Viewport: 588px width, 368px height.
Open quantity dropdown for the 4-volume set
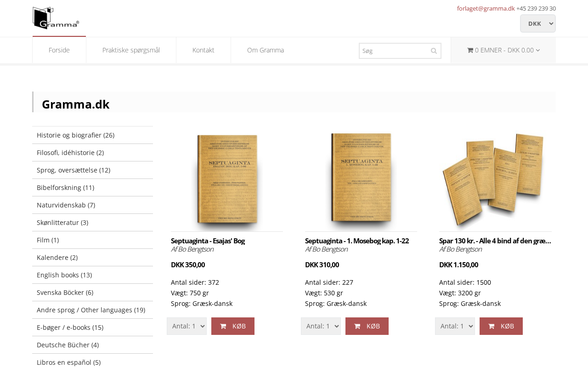(x=455, y=326)
